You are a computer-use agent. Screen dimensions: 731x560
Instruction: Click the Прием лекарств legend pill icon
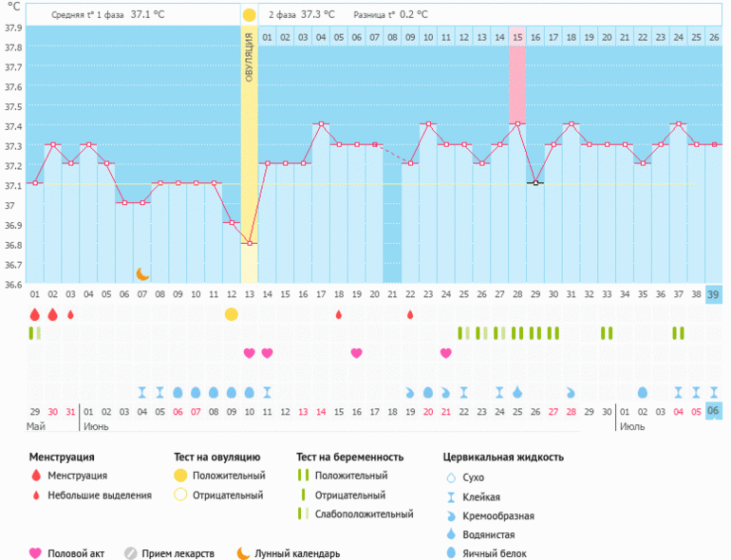pyautogui.click(x=130, y=553)
